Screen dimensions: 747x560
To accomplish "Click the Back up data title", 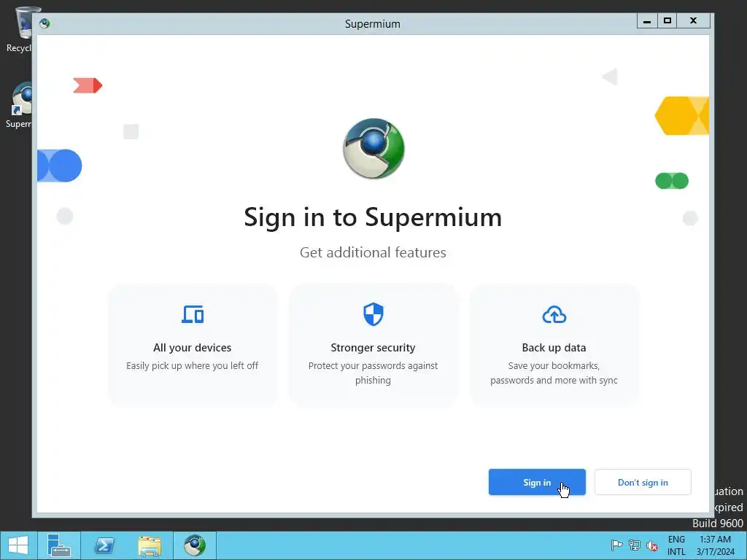I will (x=554, y=348).
